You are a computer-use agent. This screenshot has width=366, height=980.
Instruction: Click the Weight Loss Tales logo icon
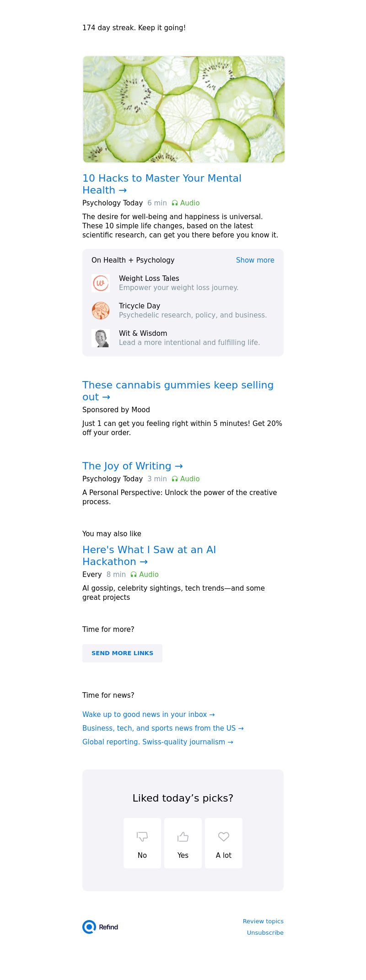(101, 283)
